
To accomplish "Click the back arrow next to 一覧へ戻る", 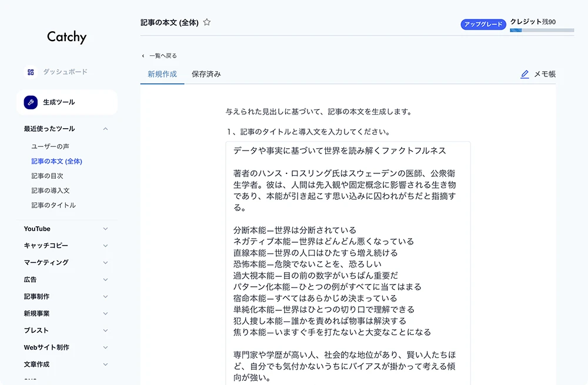I will [143, 56].
